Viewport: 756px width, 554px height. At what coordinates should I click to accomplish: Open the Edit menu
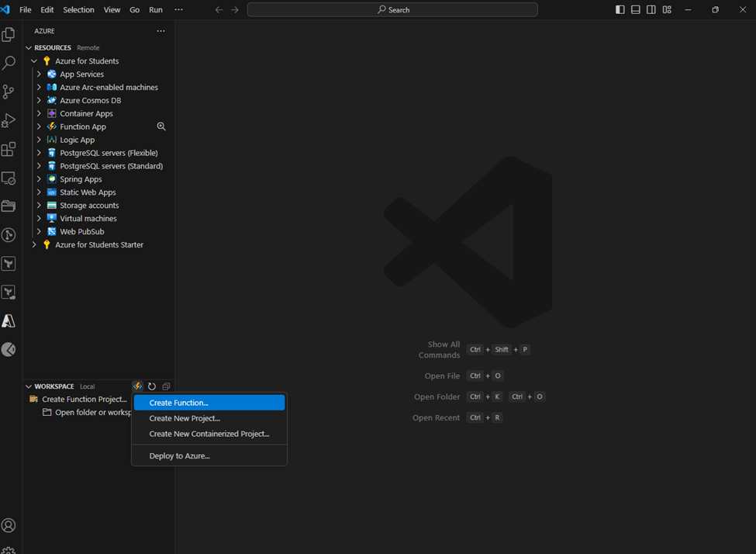pos(47,9)
